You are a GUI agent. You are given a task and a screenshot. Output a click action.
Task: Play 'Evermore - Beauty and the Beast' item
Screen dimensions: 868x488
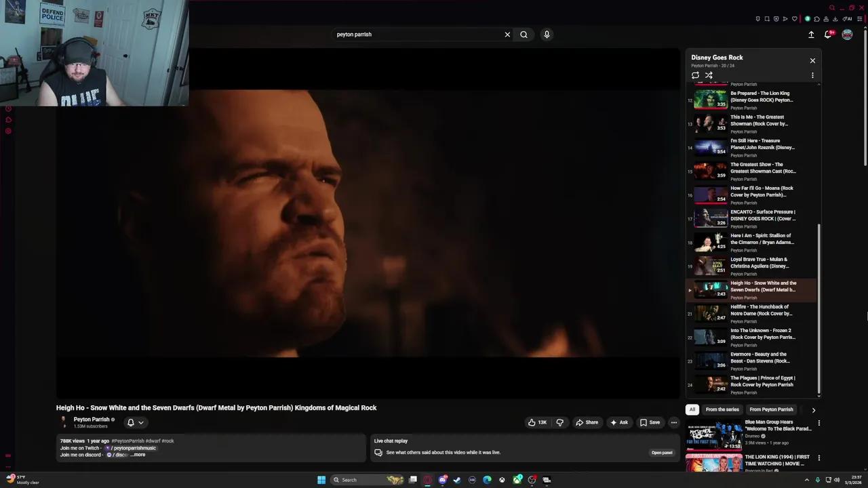pyautogui.click(x=753, y=361)
